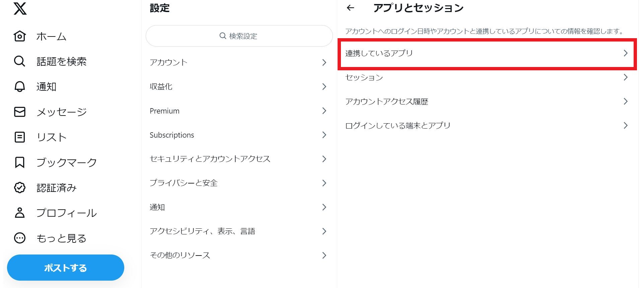Open notifications via the bell icon
Viewport: 644px width, 288px height.
(x=19, y=86)
